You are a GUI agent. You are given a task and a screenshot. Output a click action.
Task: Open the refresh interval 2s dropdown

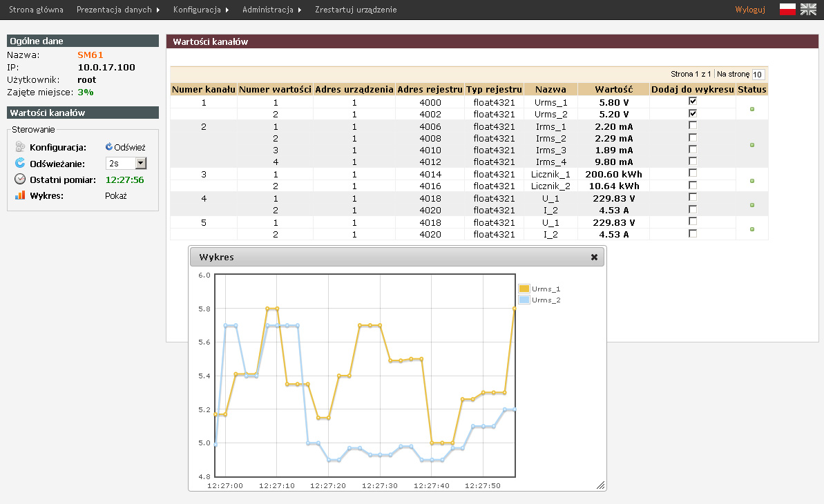click(141, 163)
